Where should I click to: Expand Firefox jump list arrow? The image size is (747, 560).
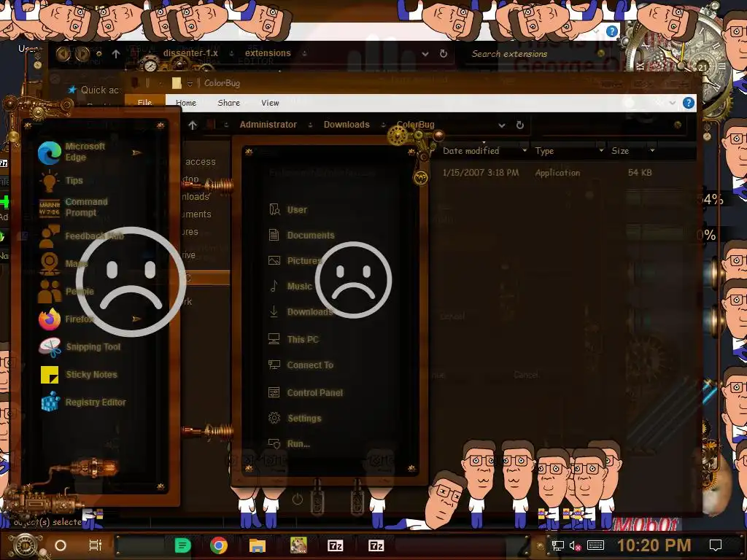tap(136, 319)
